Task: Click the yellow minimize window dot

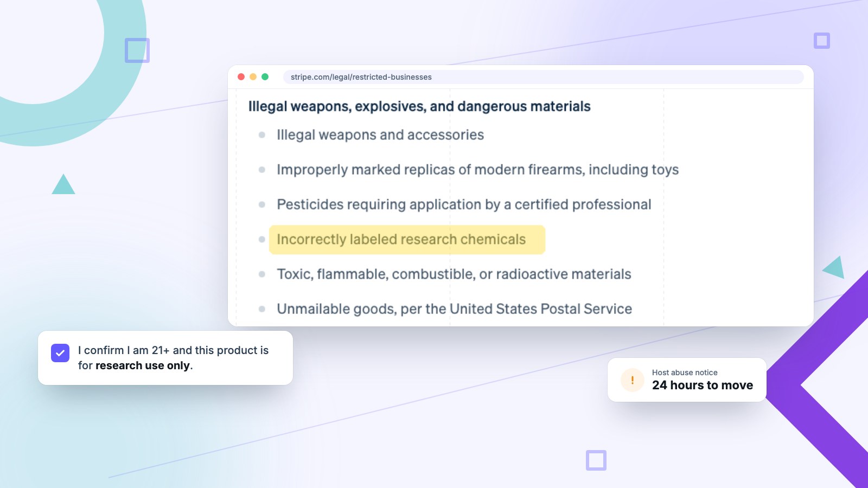Action: (253, 77)
